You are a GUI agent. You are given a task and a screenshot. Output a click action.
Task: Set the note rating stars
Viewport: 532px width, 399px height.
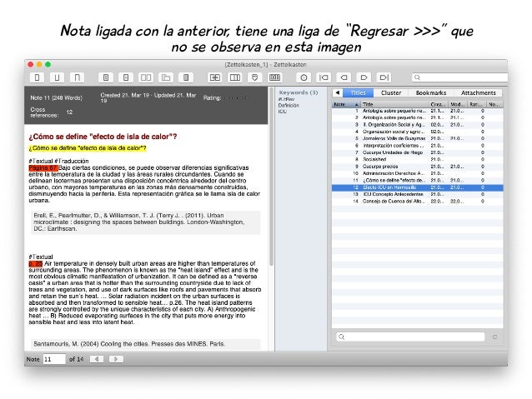click(x=236, y=98)
